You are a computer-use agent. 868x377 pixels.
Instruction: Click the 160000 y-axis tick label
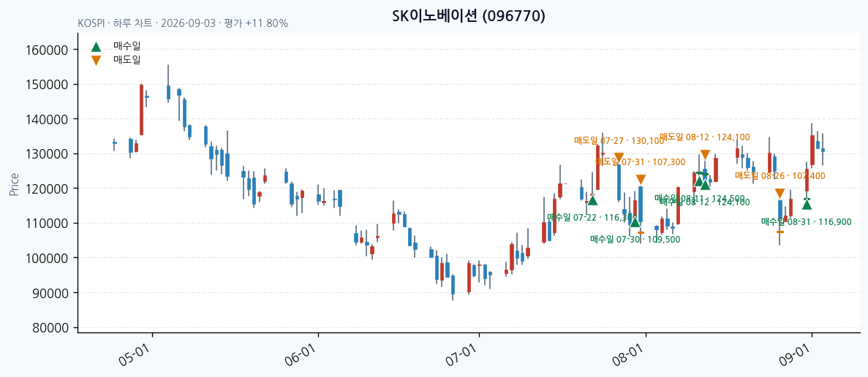[x=47, y=50]
